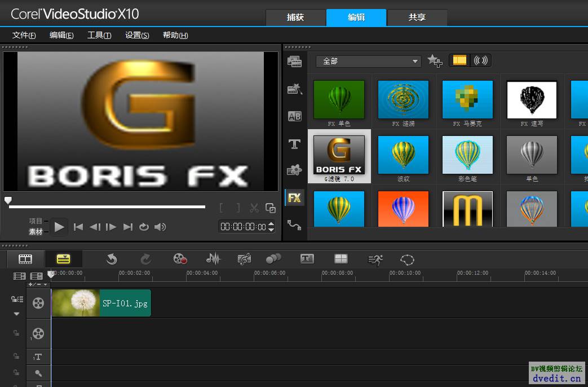The image size is (588, 387).
Task: Open the system volume control
Action: [160, 227]
